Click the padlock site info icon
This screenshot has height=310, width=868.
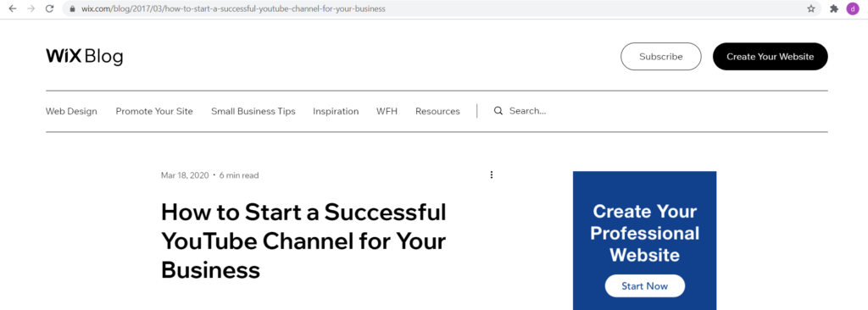[72, 8]
